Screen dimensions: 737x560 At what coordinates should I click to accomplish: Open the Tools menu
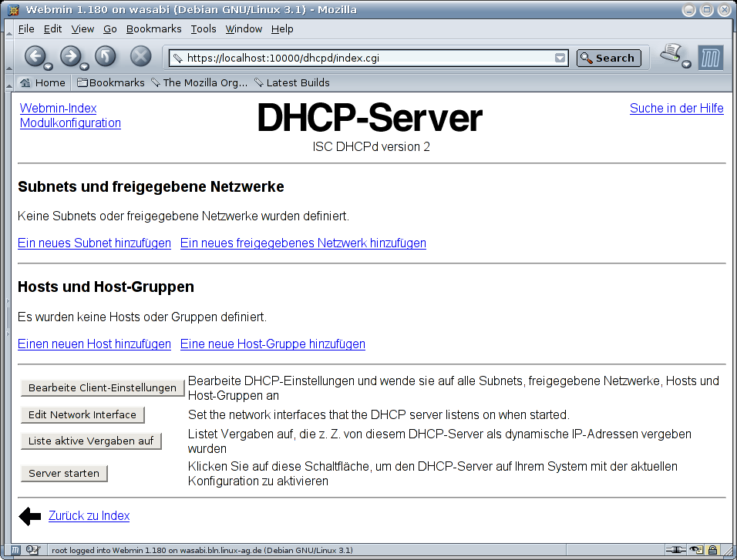click(203, 29)
